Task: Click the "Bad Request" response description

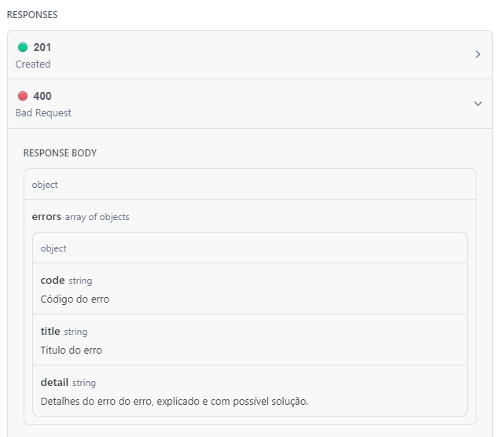Action: pos(43,113)
